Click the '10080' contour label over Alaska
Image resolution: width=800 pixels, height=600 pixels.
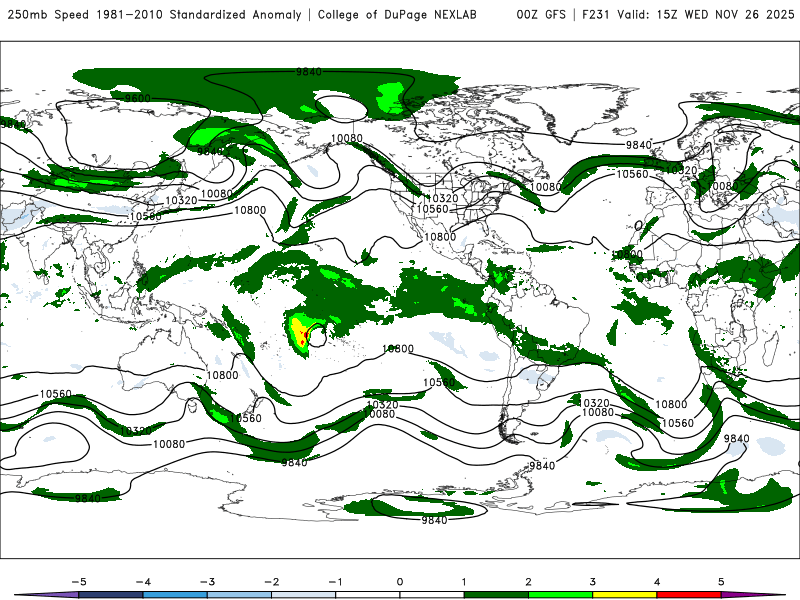point(347,138)
